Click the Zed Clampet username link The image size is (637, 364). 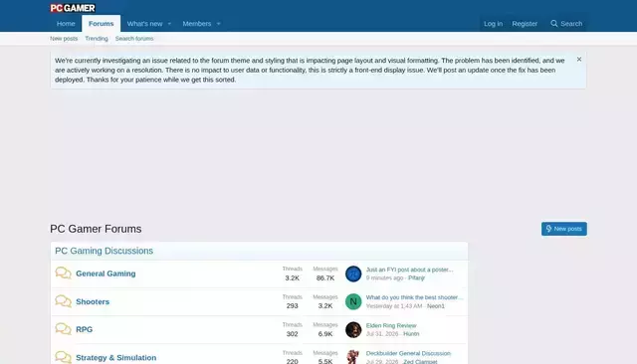(x=420, y=361)
